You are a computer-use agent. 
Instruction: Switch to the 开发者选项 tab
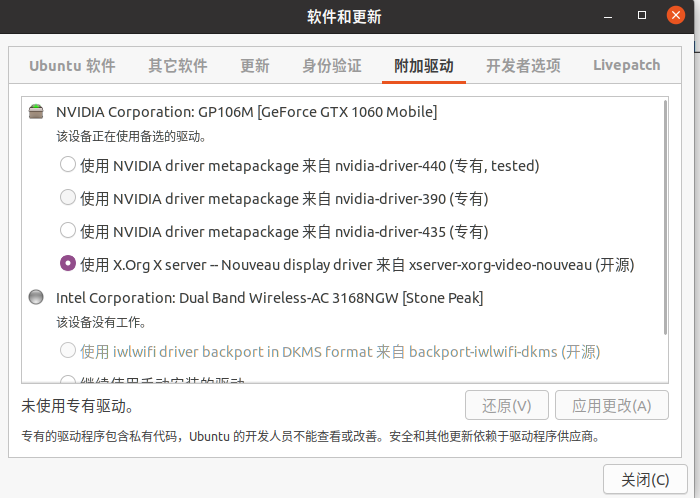pyautogui.click(x=523, y=66)
